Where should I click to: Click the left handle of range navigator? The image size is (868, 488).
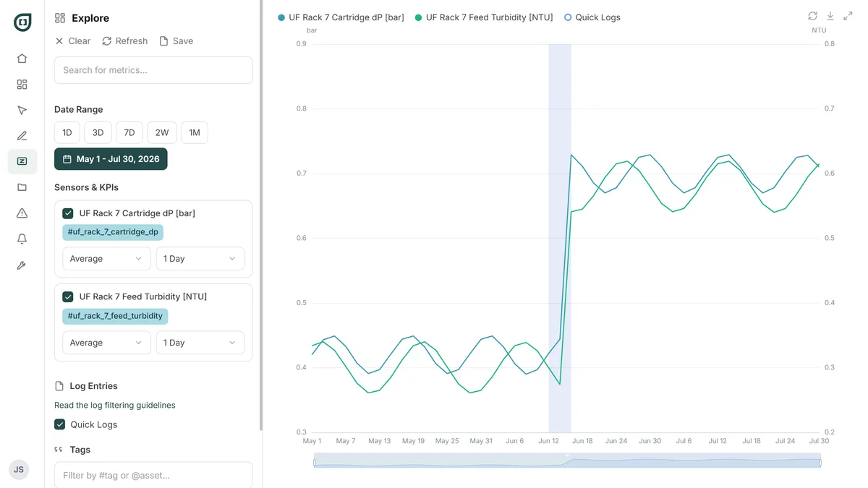314,461
